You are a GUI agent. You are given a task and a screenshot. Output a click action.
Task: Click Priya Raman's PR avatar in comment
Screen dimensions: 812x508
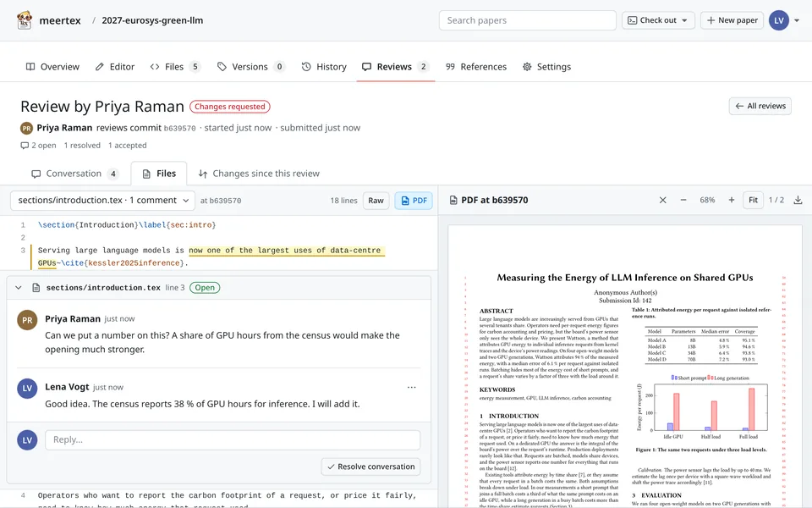click(27, 320)
